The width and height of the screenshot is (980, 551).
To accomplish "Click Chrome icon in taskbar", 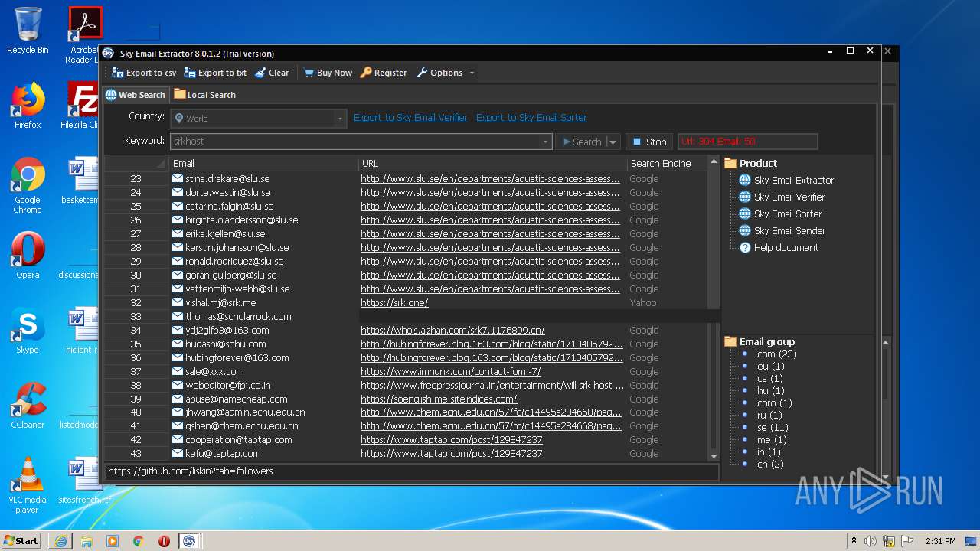I will point(138,541).
